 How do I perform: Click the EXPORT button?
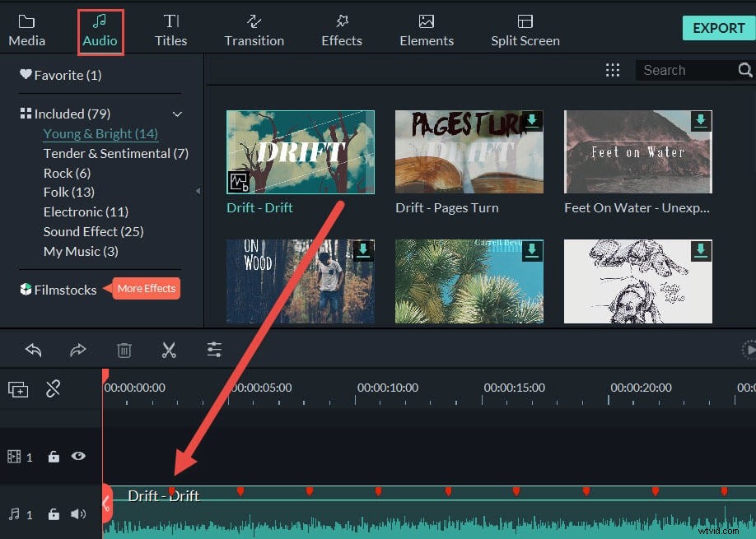[717, 27]
